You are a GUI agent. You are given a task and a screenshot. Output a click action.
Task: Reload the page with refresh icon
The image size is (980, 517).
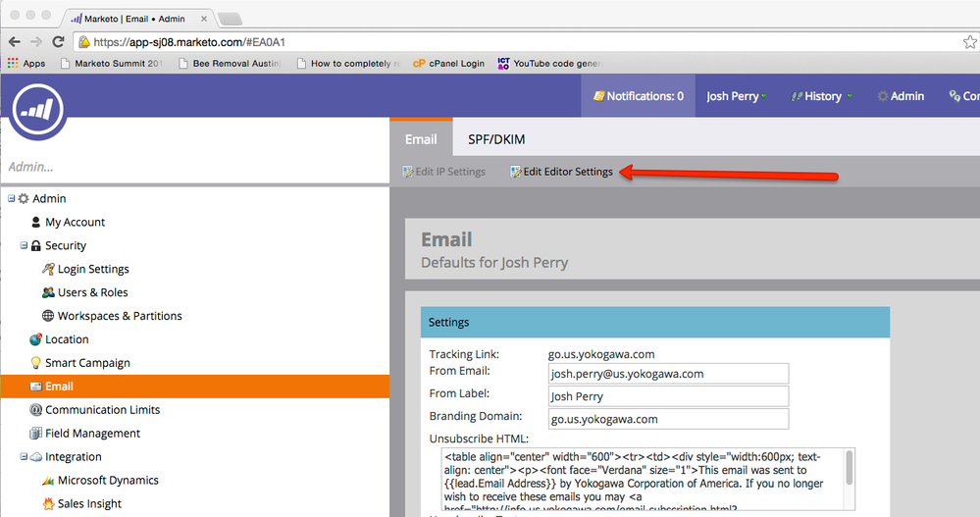coord(58,42)
